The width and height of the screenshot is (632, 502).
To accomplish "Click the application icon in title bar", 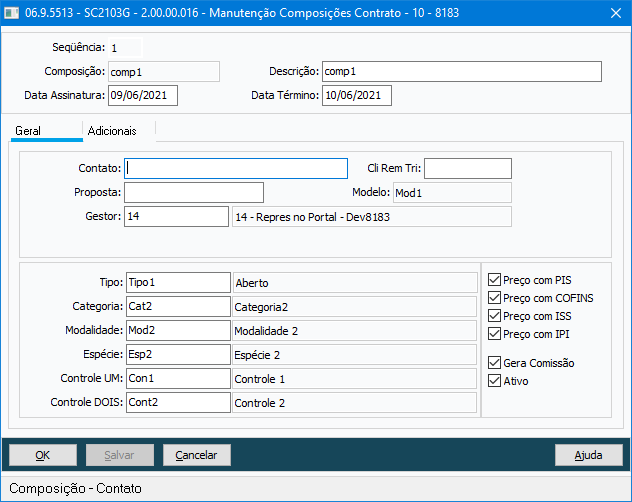I will pos(11,13).
